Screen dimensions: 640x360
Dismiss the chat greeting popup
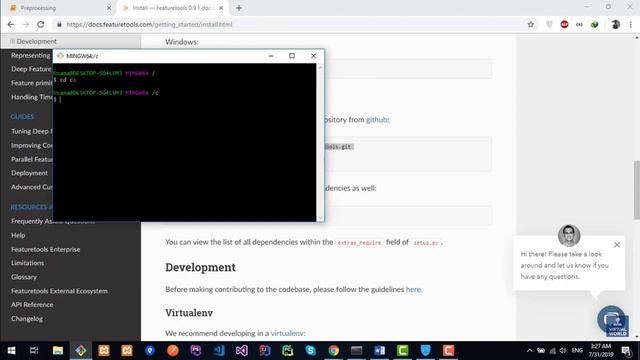click(x=617, y=245)
